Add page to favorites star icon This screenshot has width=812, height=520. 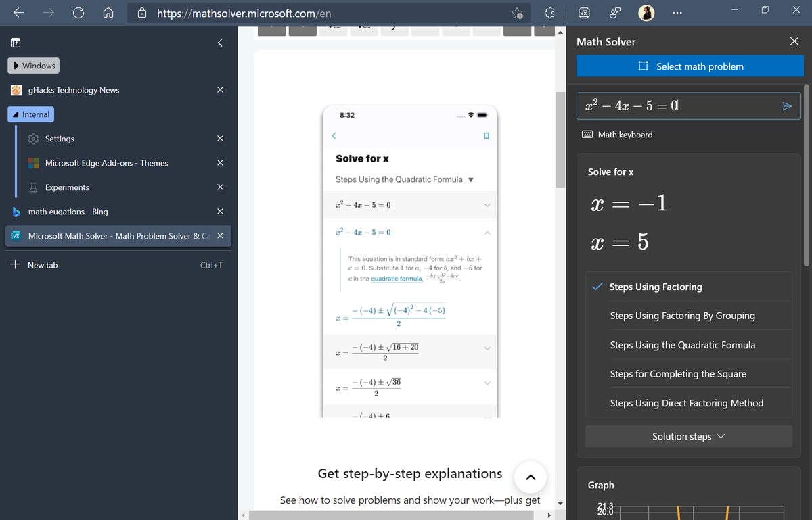point(517,14)
